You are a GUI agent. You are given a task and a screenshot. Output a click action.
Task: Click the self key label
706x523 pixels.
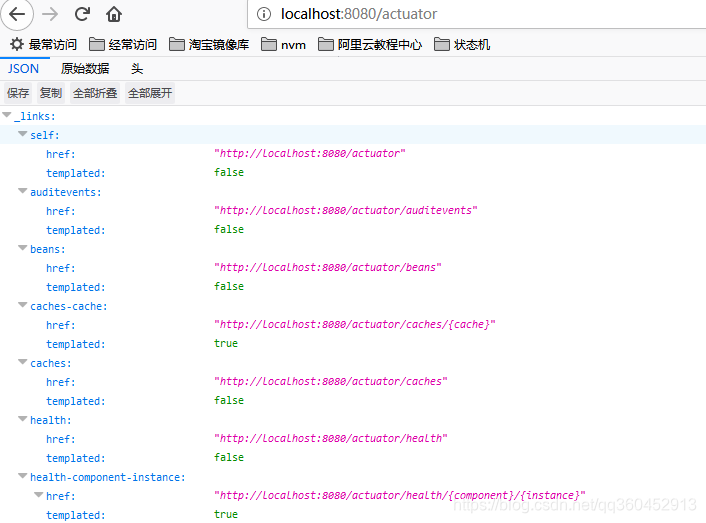click(x=45, y=135)
